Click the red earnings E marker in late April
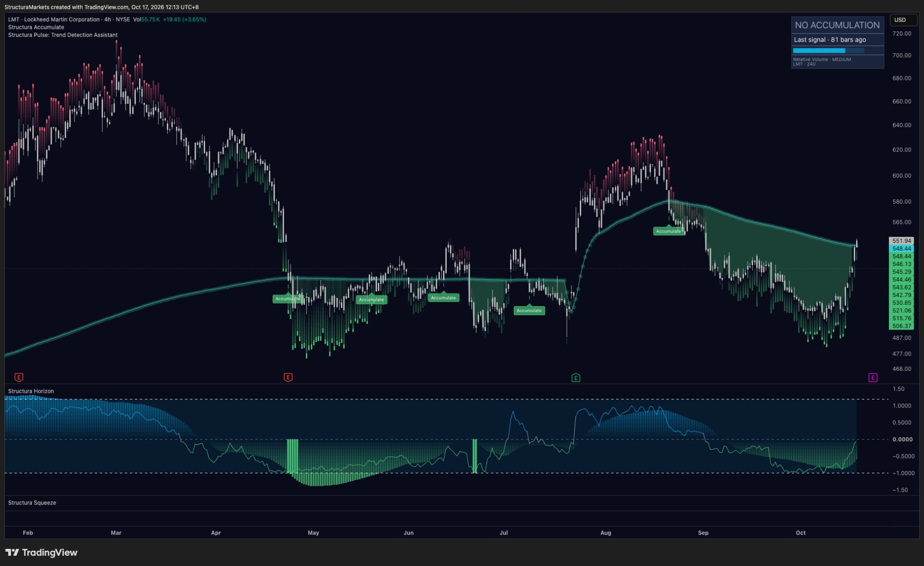Viewport: 924px width, 566px height. (x=288, y=377)
